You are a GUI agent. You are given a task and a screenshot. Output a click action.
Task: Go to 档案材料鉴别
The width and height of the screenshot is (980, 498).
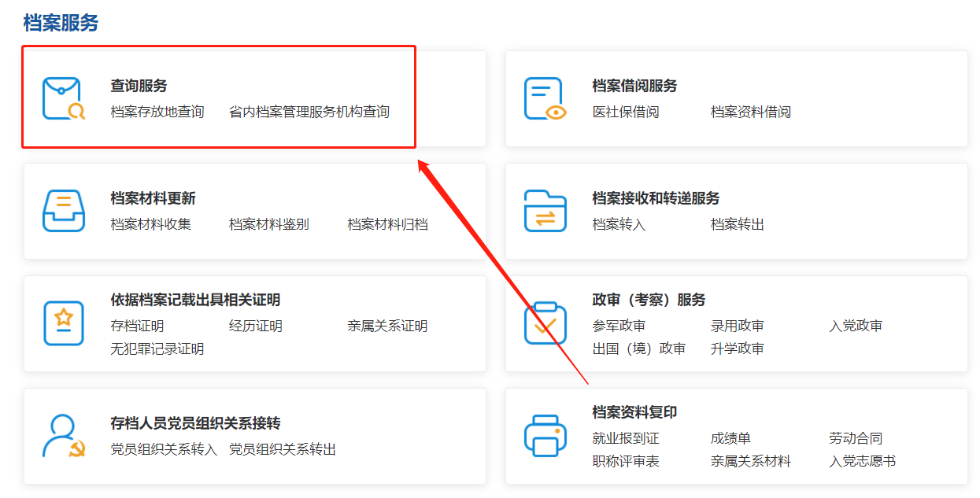[269, 224]
